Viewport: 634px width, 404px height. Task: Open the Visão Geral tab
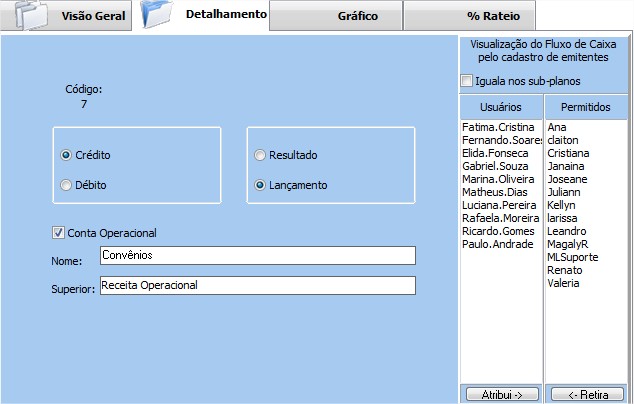tap(95, 17)
